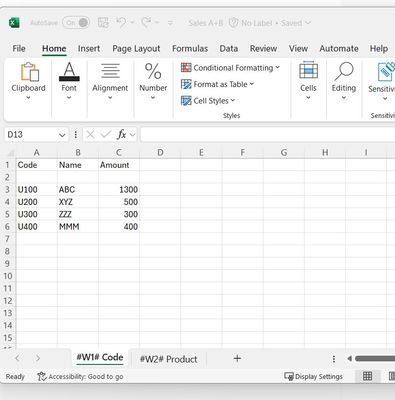
Task: Click cell containing MMM
Action: 78,227
